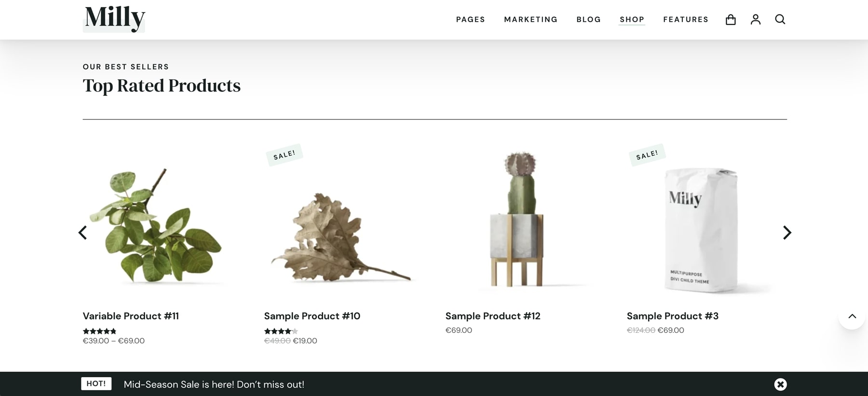Screen dimensions: 868x396
Task: Open the Blog menu item
Action: pos(589,20)
